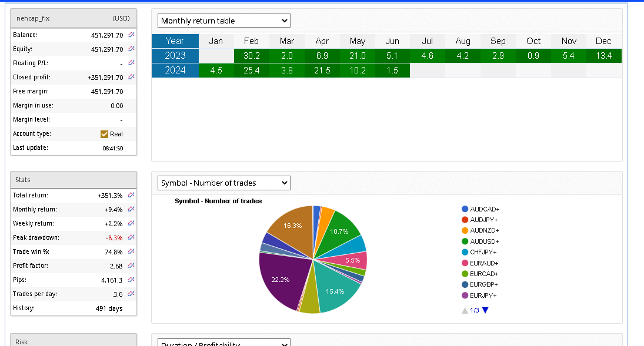644x346 pixels.
Task: Open the Total return chart icon
Action: tap(131, 195)
